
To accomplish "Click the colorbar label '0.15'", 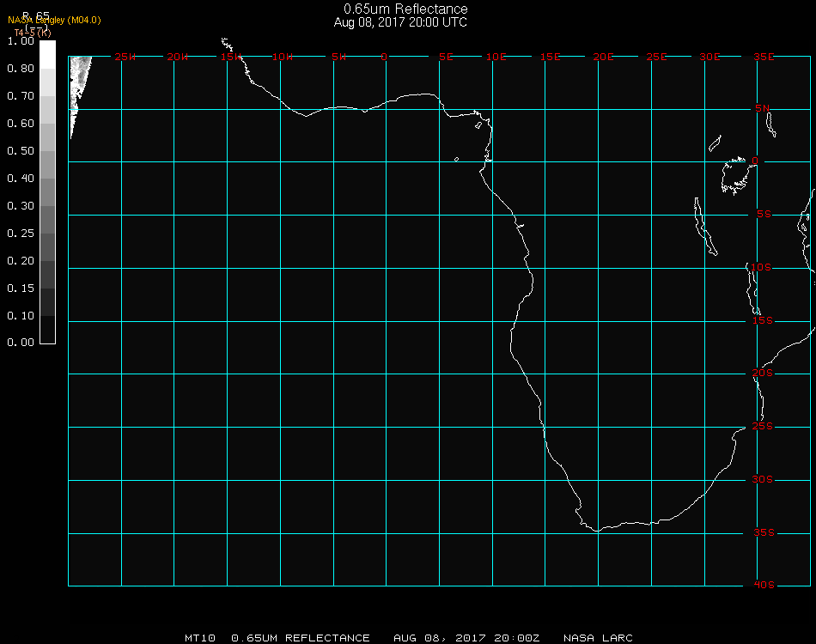I will click(x=21, y=289).
